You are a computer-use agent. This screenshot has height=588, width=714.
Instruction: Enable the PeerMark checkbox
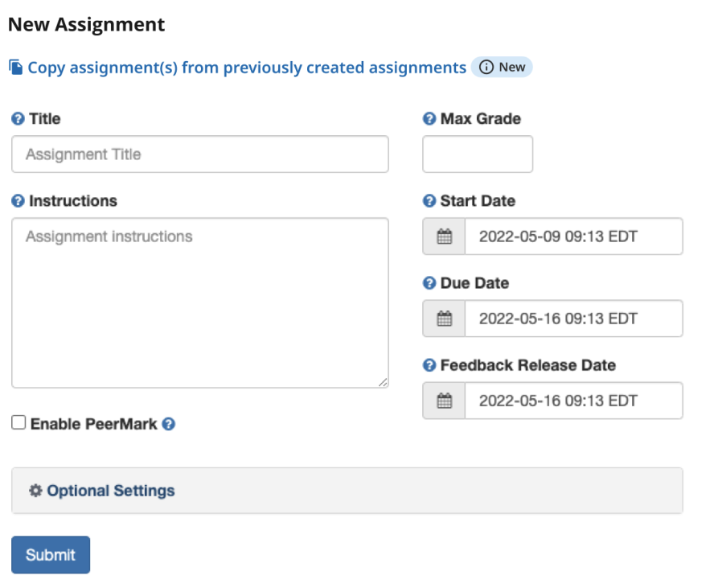pyautogui.click(x=18, y=423)
